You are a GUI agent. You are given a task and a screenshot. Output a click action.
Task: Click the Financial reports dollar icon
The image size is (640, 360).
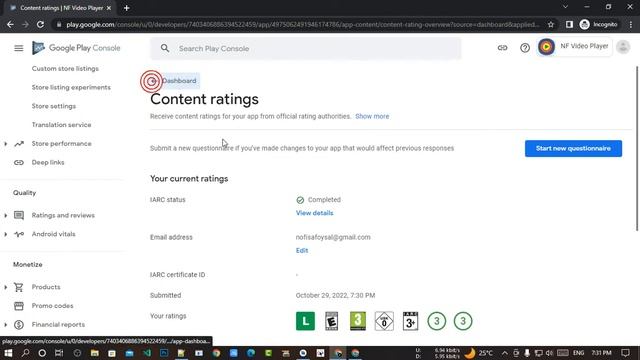(19, 324)
